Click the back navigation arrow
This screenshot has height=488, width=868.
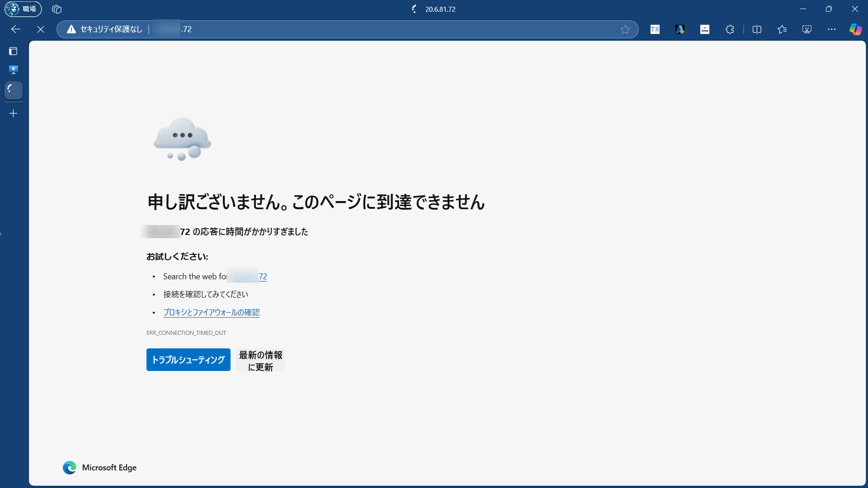tap(16, 29)
